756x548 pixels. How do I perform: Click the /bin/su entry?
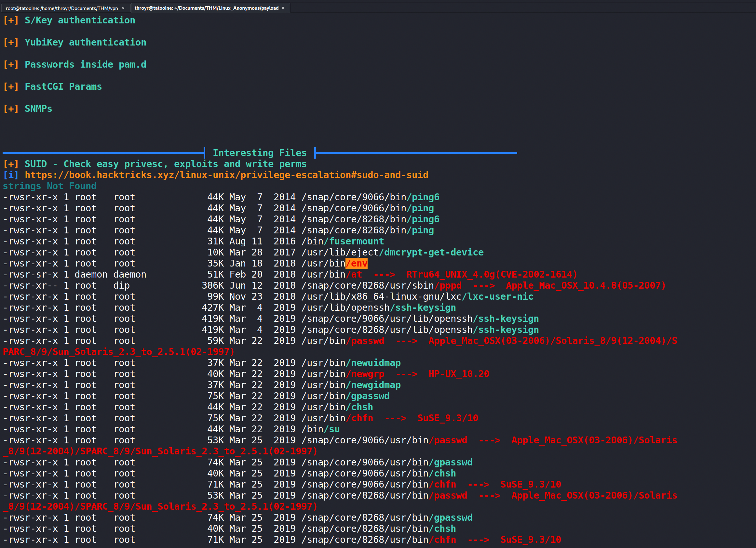(x=321, y=429)
